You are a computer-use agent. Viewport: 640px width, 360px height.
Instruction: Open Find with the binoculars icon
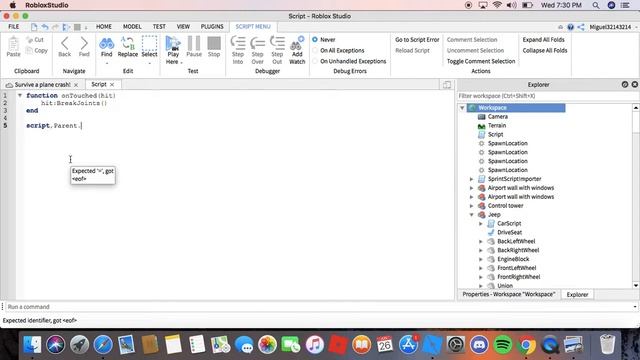pos(107,43)
